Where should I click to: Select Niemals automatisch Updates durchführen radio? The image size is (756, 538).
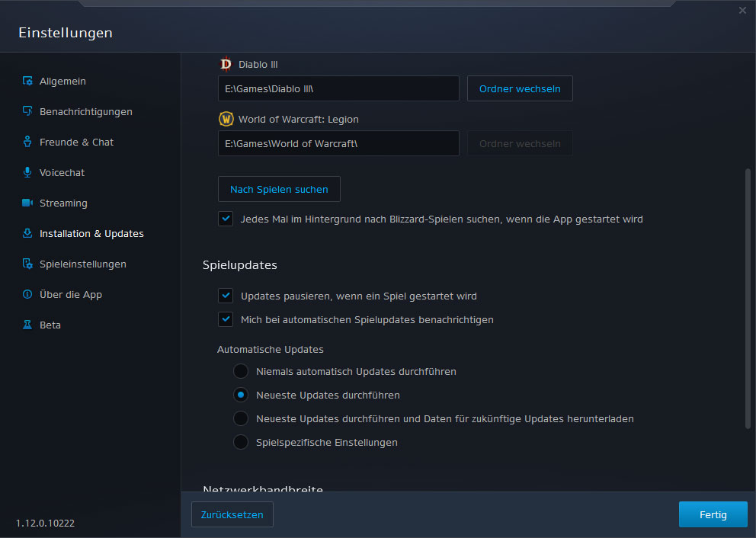point(241,371)
